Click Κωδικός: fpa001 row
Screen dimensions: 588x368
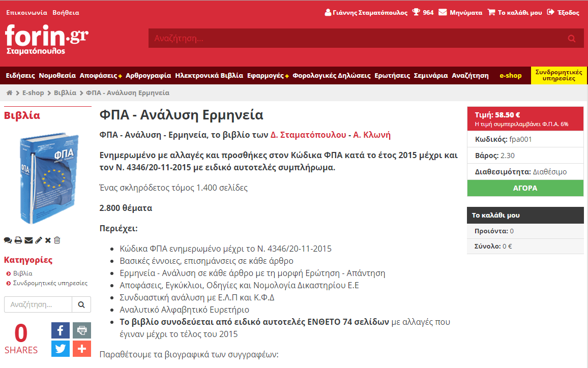[x=525, y=139]
